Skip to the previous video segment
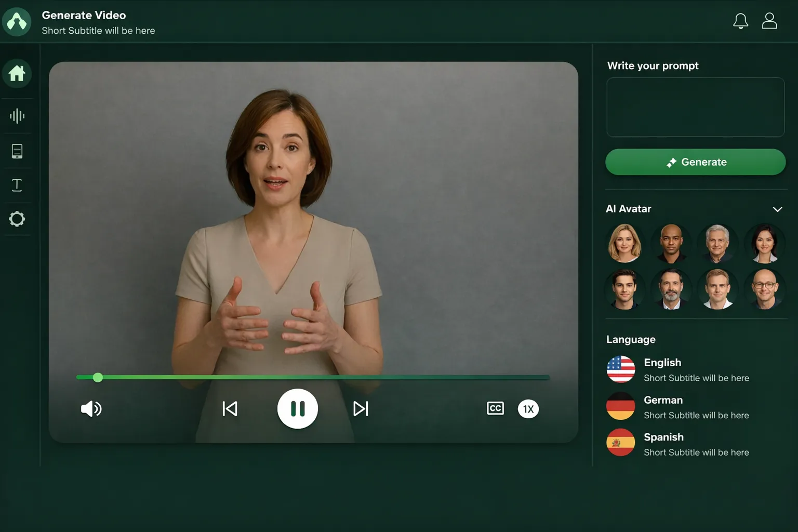 coord(230,409)
